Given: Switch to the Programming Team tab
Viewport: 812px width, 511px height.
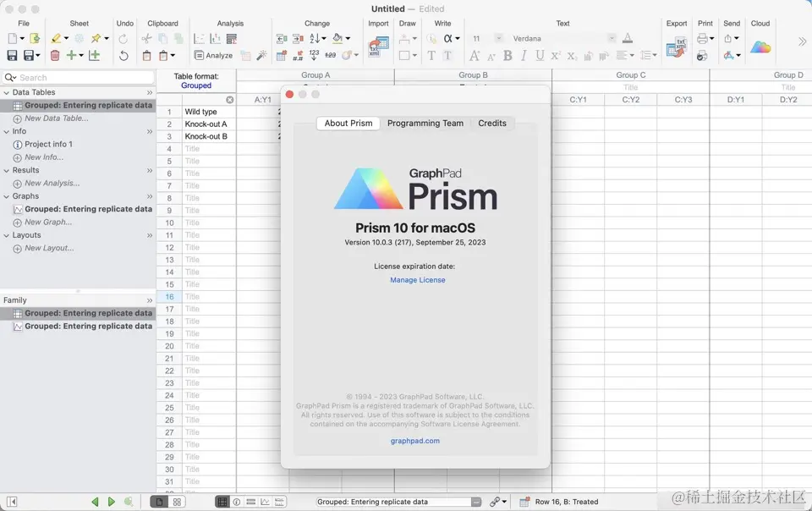Looking at the screenshot, I should click(x=425, y=123).
